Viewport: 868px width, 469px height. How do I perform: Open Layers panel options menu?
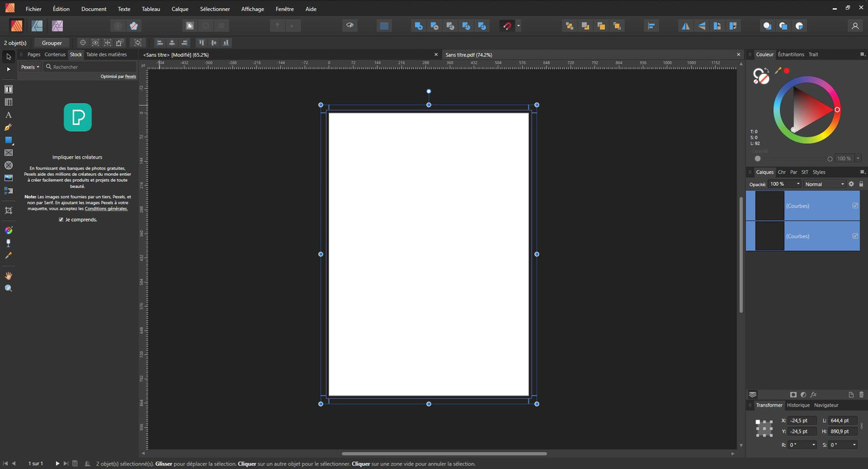(x=862, y=172)
